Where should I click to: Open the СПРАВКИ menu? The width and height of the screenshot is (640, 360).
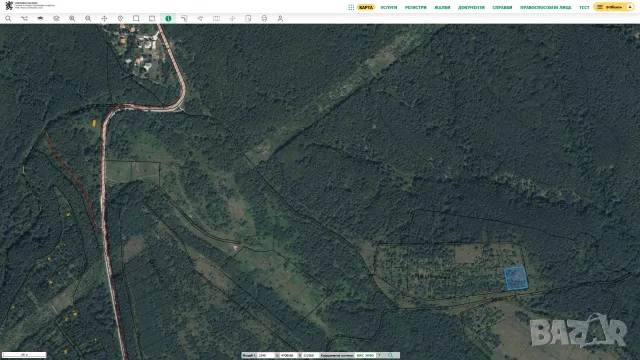pyautogui.click(x=502, y=7)
